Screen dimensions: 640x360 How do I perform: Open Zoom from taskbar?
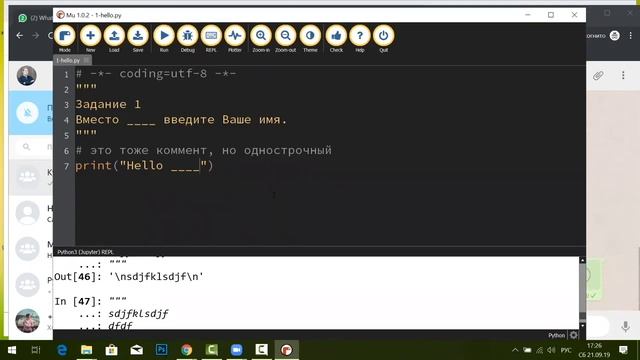click(236, 350)
